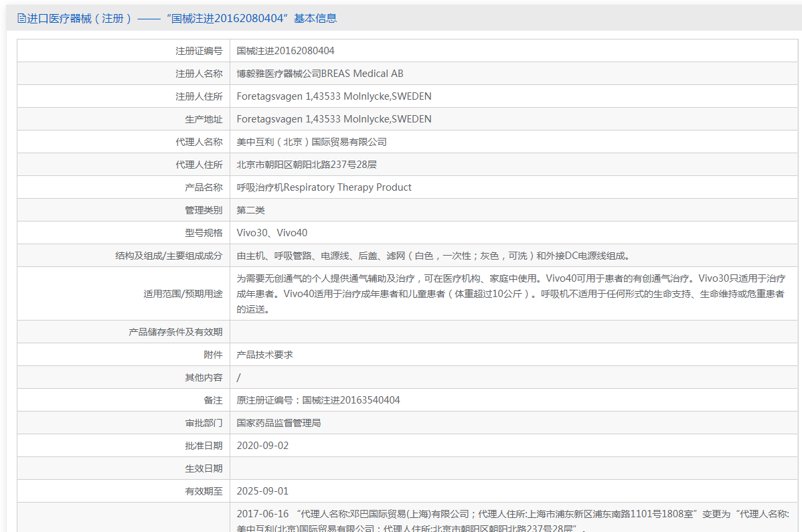The image size is (802, 532).
Task: Click the 型号规格 label
Action: click(x=204, y=233)
